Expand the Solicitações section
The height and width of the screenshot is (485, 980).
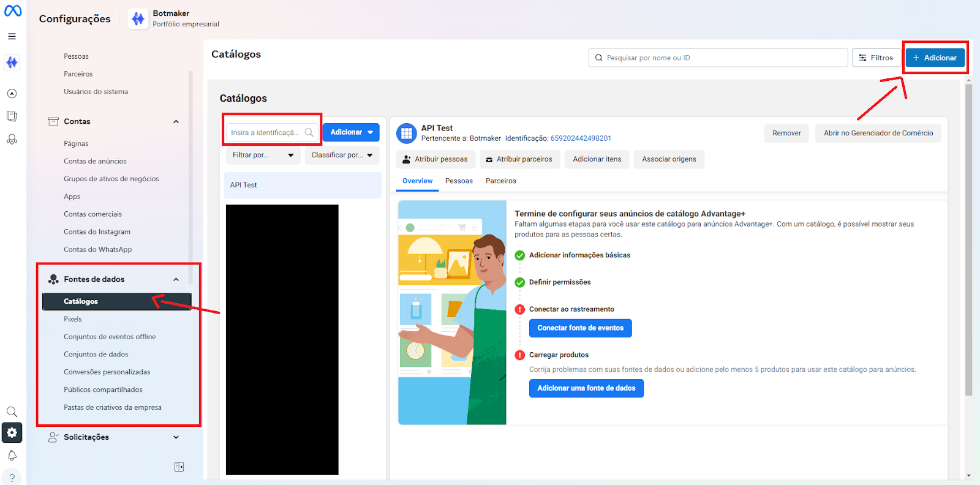coord(176,437)
